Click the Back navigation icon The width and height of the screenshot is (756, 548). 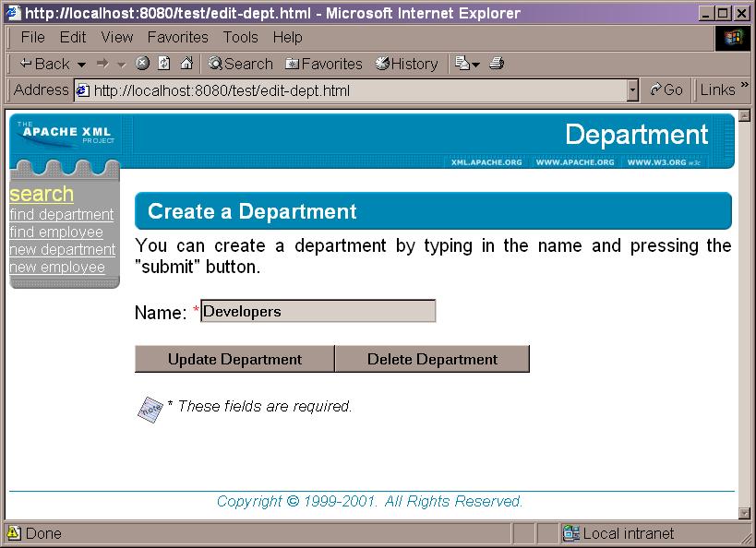[28, 64]
